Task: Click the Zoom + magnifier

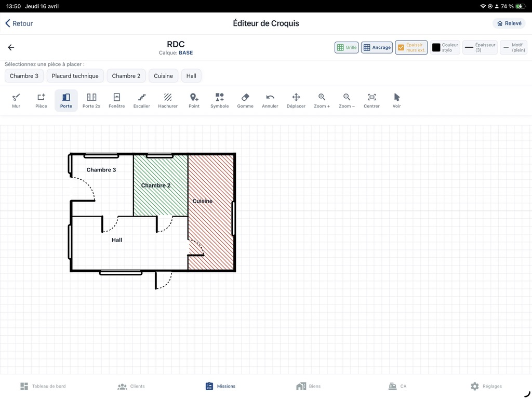Action: tap(322, 100)
